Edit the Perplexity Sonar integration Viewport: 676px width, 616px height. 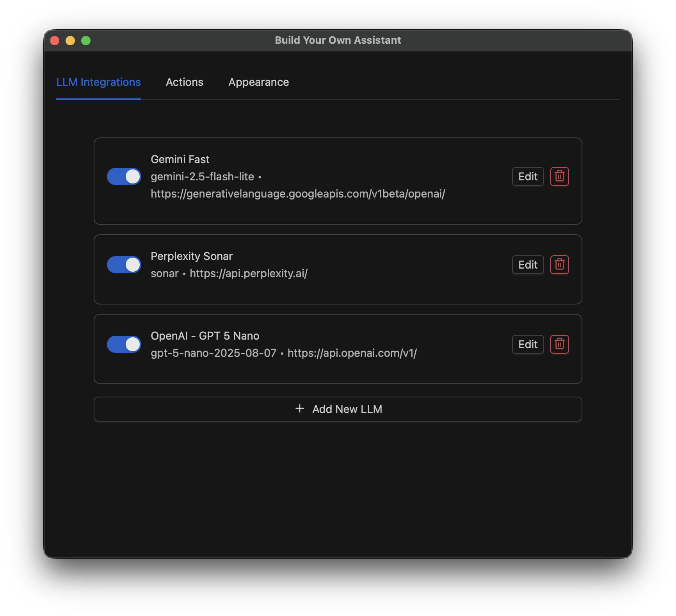(x=528, y=265)
